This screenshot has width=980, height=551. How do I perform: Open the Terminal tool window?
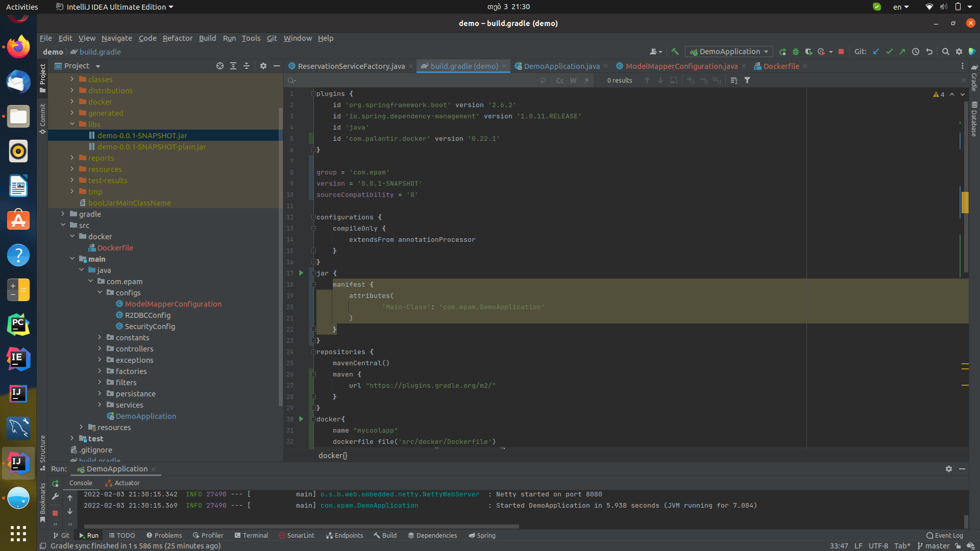251,535
